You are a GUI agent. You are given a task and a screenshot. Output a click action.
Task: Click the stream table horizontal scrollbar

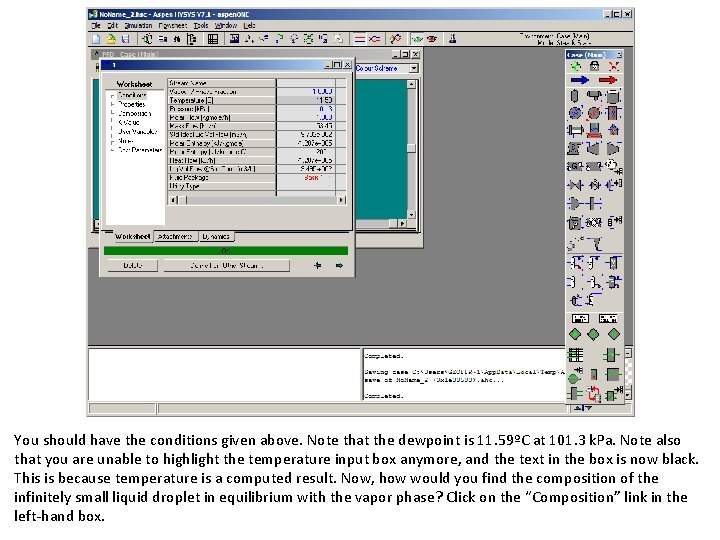coord(257,200)
